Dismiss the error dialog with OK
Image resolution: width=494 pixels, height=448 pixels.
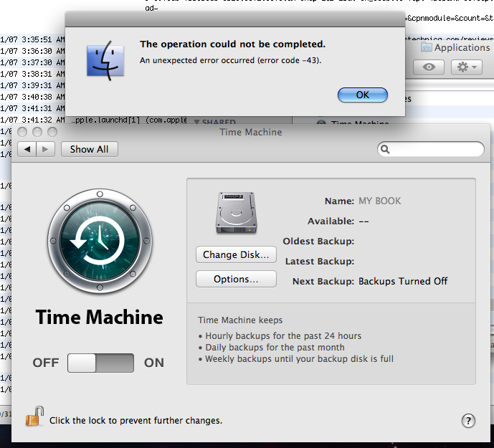point(362,95)
